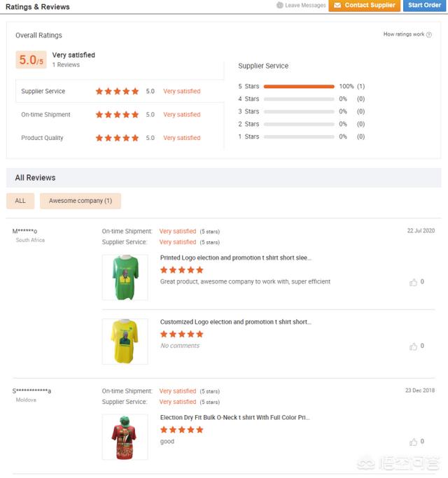The height and width of the screenshot is (478, 448).
Task: Click the Product Quality star rating
Action: (117, 138)
